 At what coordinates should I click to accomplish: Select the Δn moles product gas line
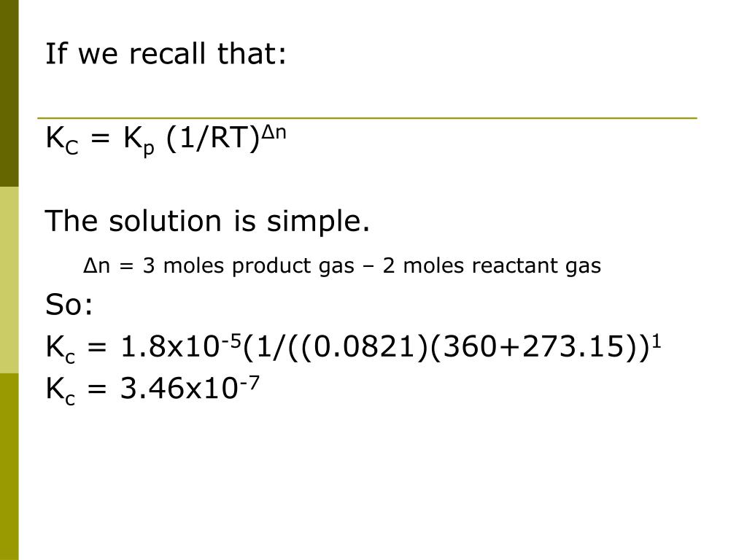(x=342, y=265)
